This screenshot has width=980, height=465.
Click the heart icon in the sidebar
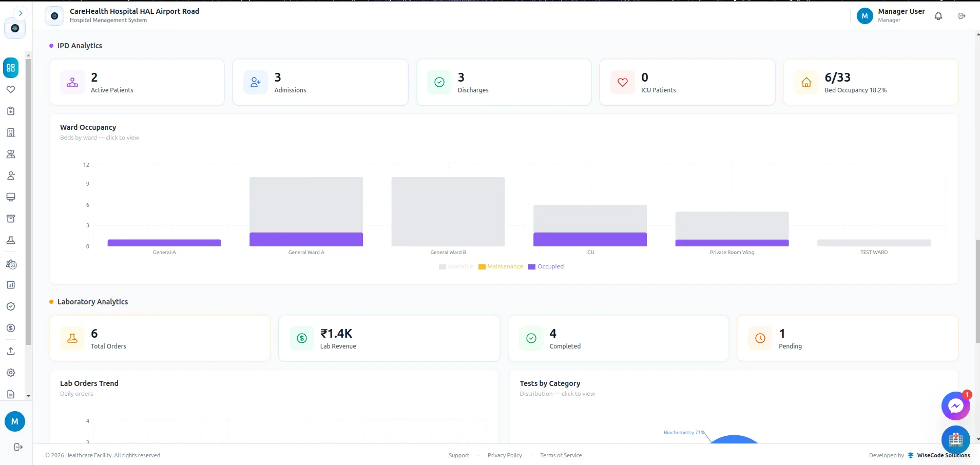[x=11, y=89]
